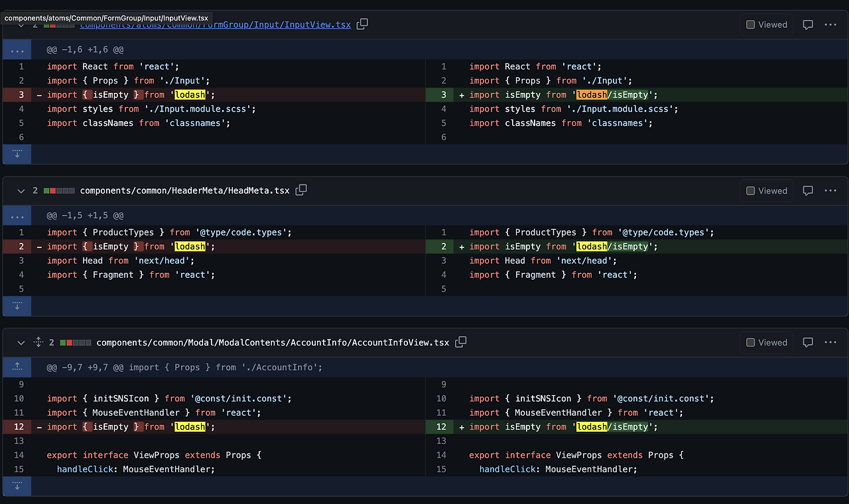The height and width of the screenshot is (504, 849).
Task: Comment on the AccountInfoView.tsx file
Action: [x=808, y=342]
